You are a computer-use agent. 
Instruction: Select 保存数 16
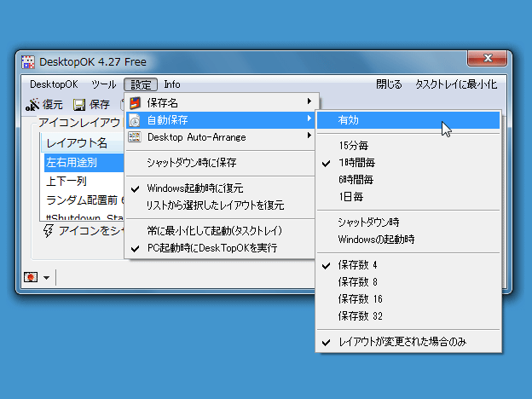[408, 299]
